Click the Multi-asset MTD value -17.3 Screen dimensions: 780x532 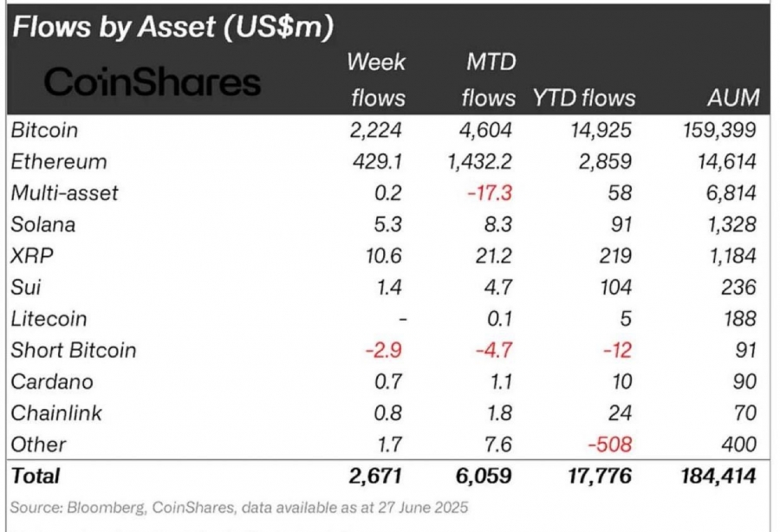[x=490, y=193]
